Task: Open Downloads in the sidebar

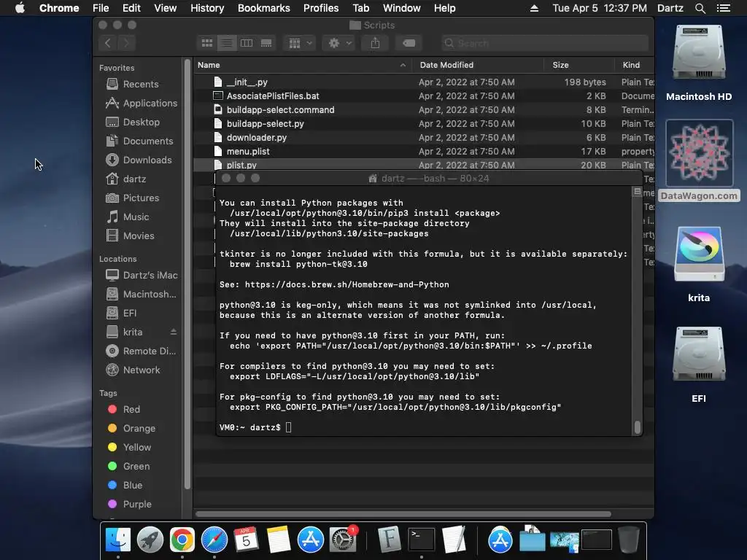Action: pos(139,160)
